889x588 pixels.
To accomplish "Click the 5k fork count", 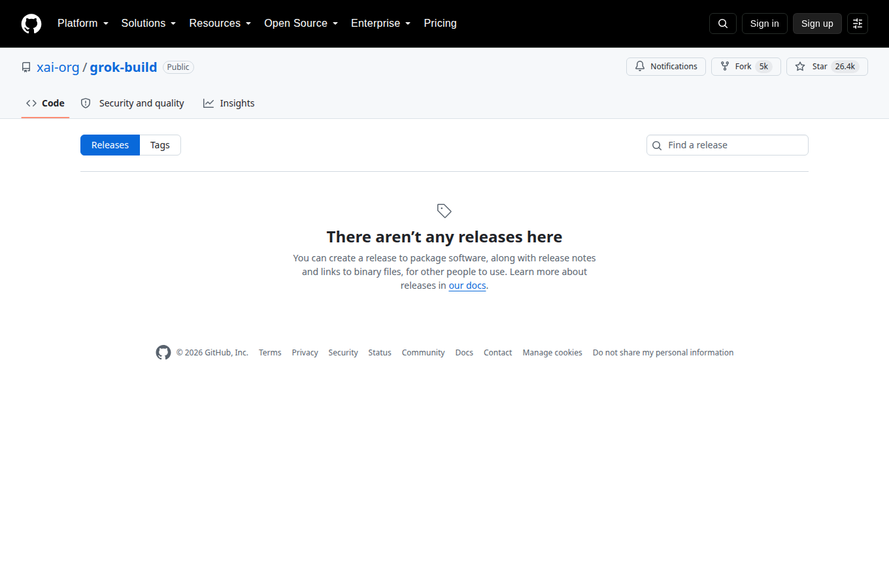I will click(763, 67).
